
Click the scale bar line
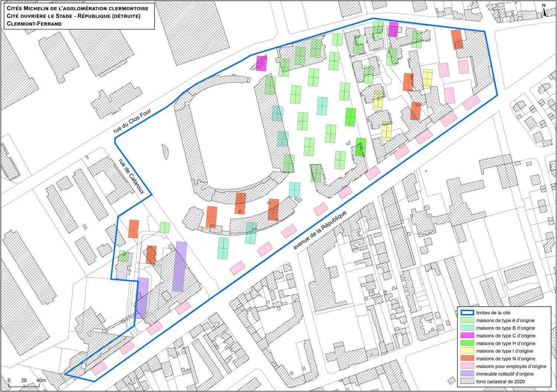[25, 386]
